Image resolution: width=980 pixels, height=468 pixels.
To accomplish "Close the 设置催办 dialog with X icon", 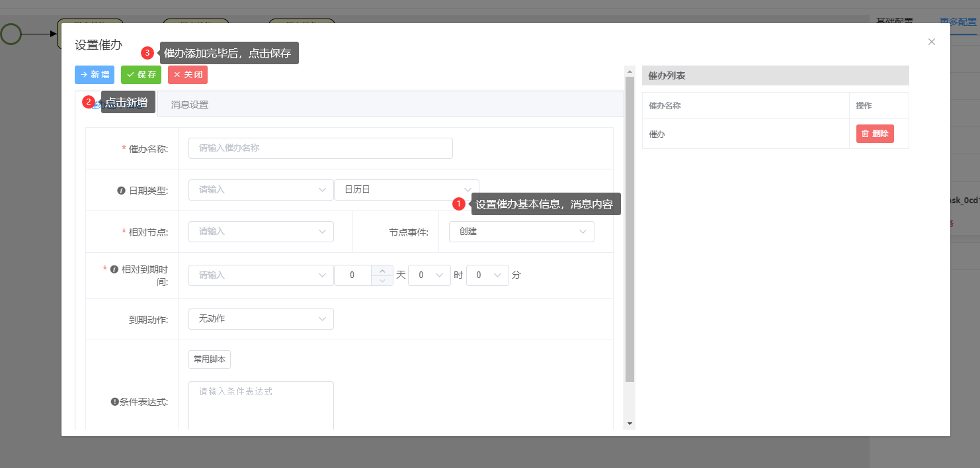I will point(931,42).
